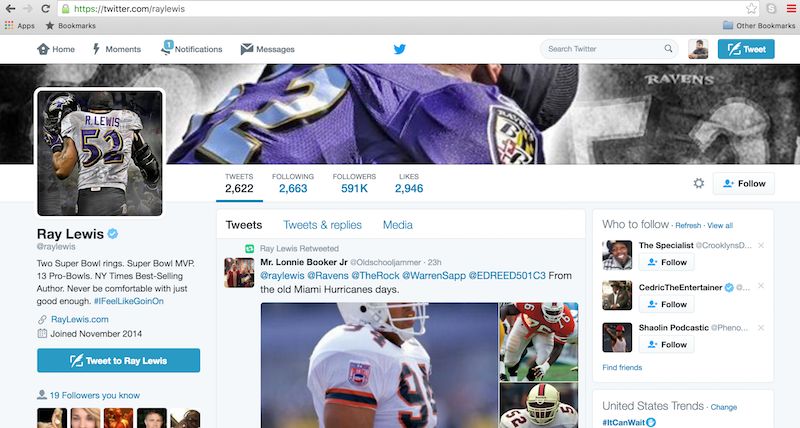Open Messages envelope icon

click(x=247, y=49)
